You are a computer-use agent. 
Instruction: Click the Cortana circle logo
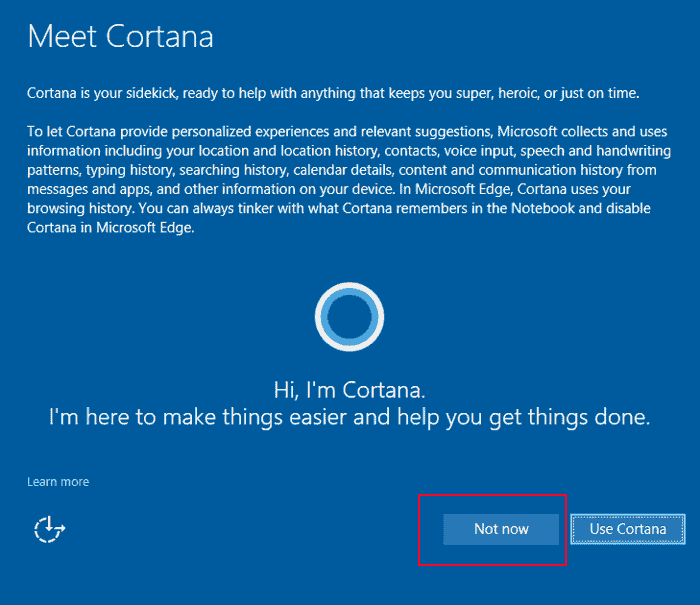click(349, 317)
